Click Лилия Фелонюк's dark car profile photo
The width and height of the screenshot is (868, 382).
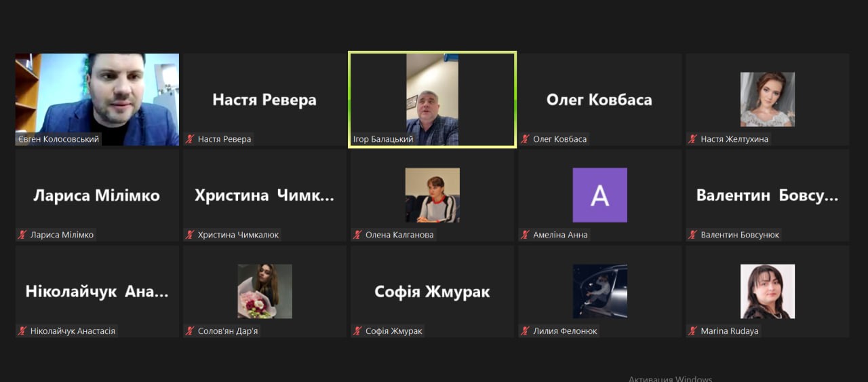(x=599, y=292)
